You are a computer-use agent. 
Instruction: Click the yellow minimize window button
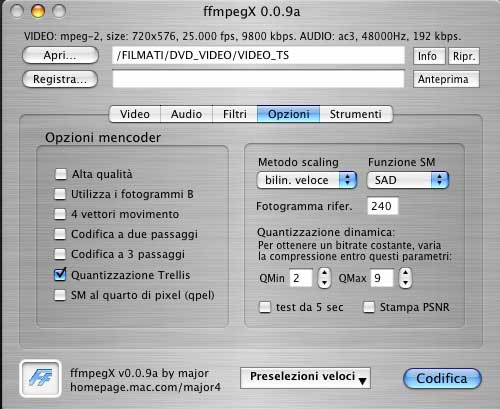point(38,11)
